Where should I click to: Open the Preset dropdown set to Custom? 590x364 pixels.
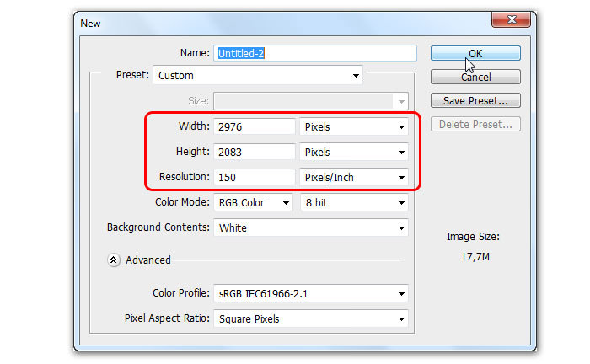[258, 75]
